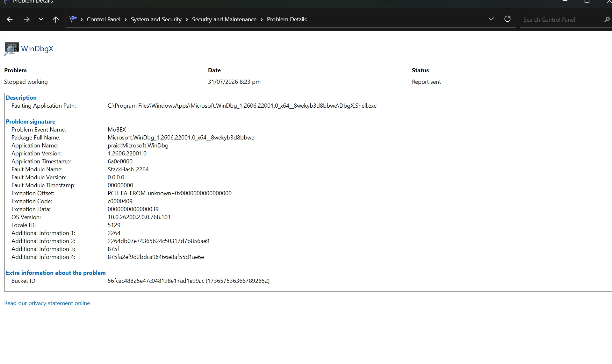Go up one level with up arrow
Viewport: 612px width, 364px height.
[x=55, y=19]
